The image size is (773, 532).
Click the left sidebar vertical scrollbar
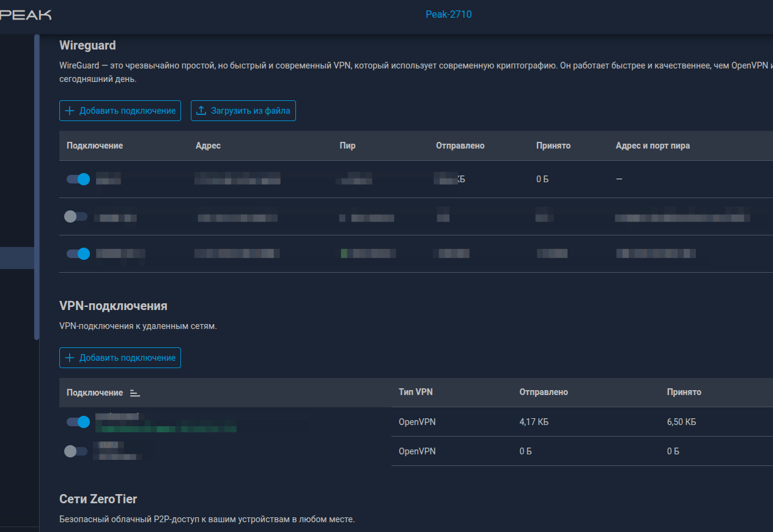click(x=37, y=187)
